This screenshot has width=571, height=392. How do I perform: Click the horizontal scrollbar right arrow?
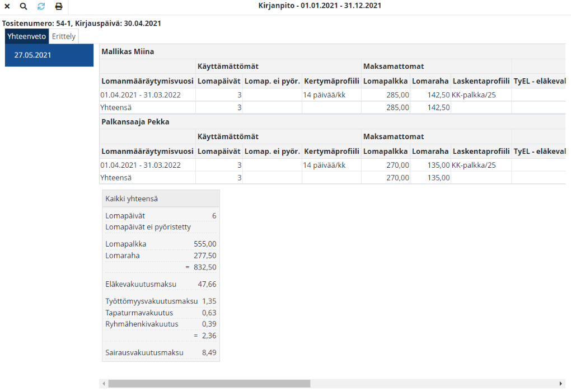click(x=561, y=384)
